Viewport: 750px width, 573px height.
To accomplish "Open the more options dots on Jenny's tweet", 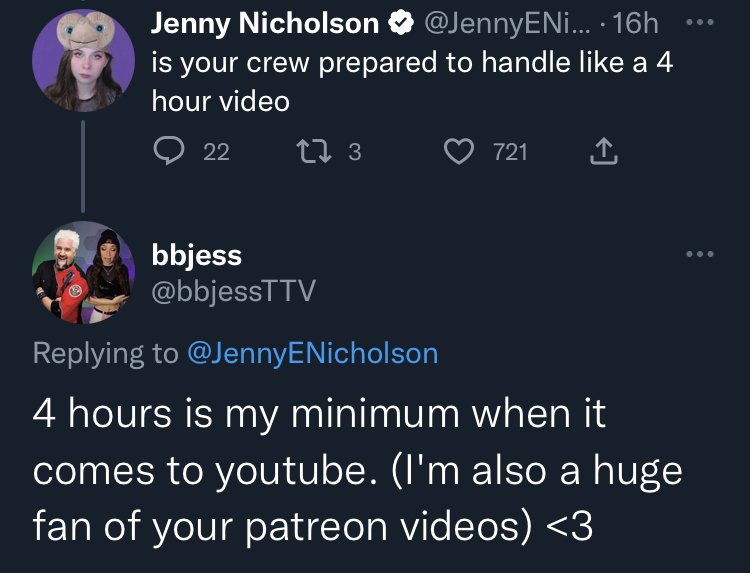I will pos(700,22).
